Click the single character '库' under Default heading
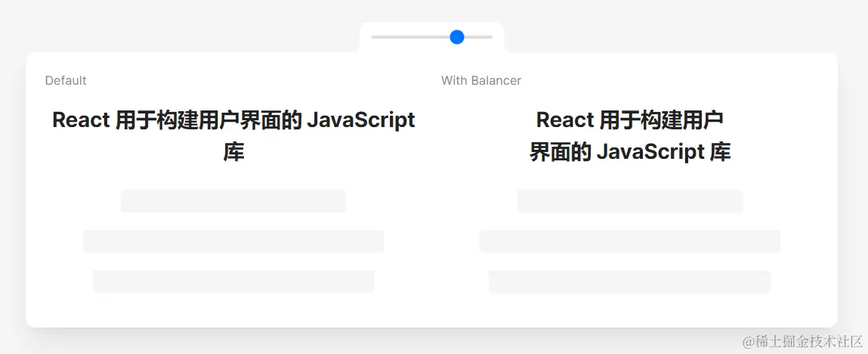 (233, 152)
